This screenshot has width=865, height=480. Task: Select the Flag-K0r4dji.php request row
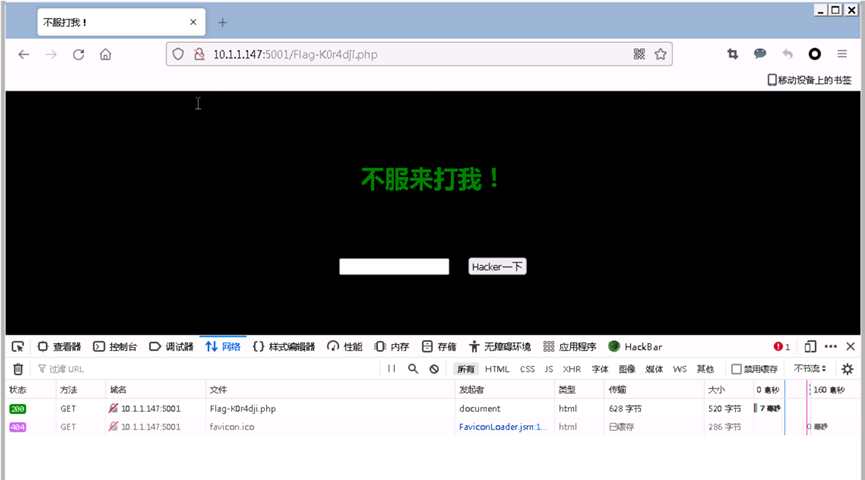coord(432,408)
